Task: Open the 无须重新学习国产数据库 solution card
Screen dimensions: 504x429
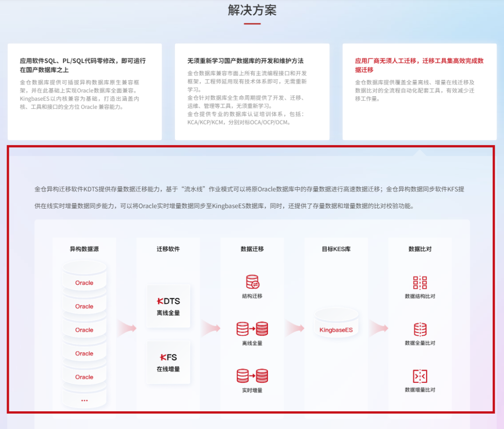Action: pos(252,91)
